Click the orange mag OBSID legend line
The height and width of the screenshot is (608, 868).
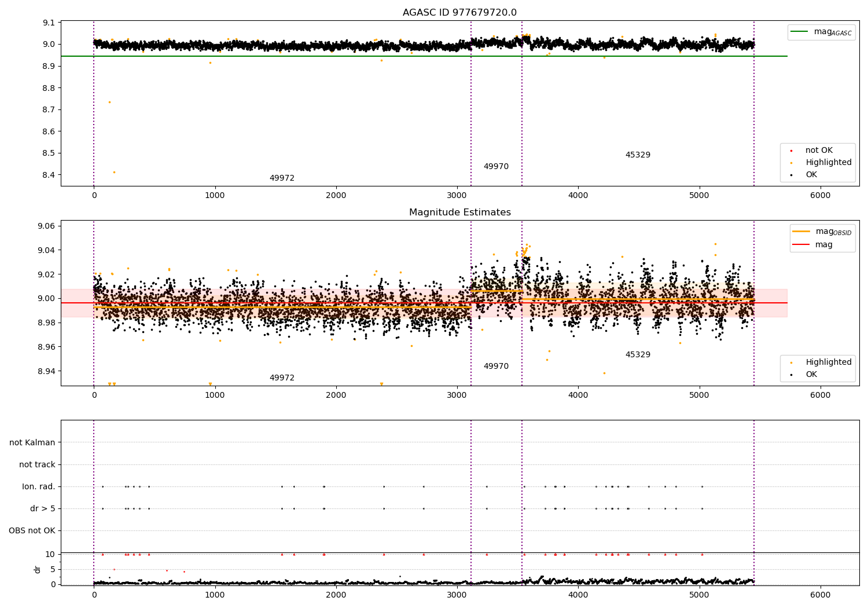pyautogui.click(x=802, y=232)
